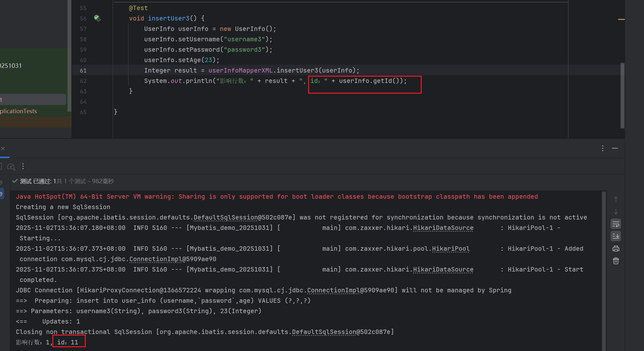The width and height of the screenshot is (644, 351).
Task: Click the green tests passed checkmark
Action: point(15,181)
